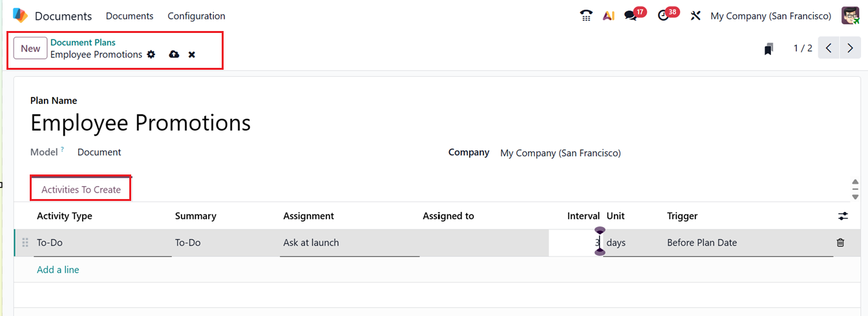Click the gear actions icon beside Employee Promotions
The width and height of the screenshot is (868, 316).
click(151, 54)
